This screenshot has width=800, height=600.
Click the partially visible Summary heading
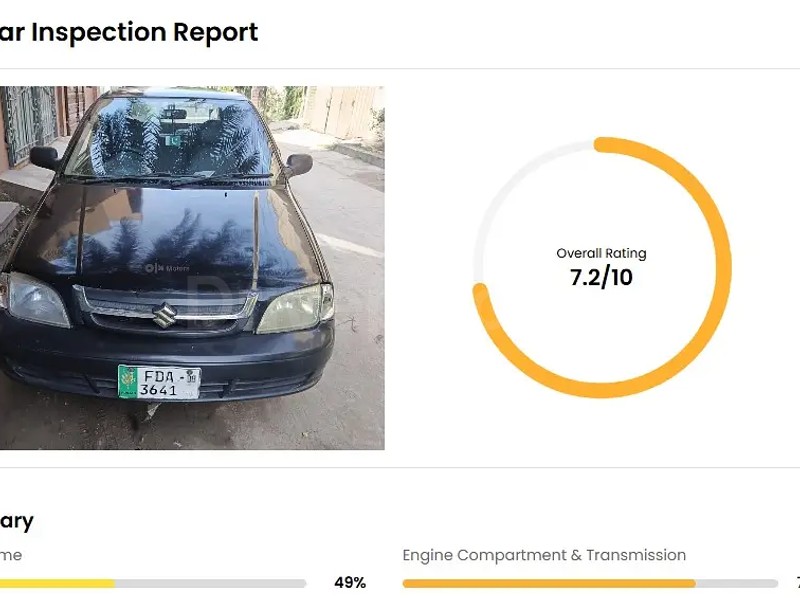pos(16,521)
